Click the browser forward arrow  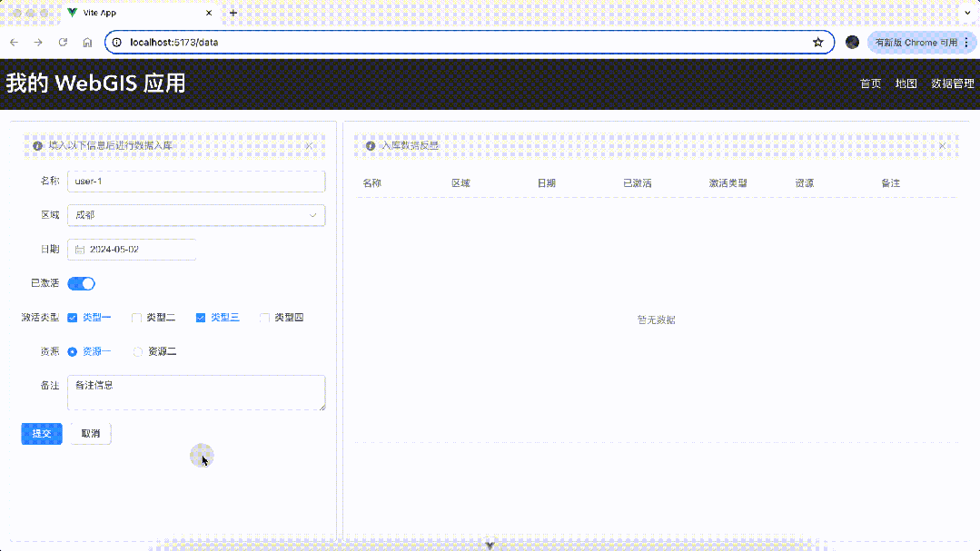(x=38, y=43)
